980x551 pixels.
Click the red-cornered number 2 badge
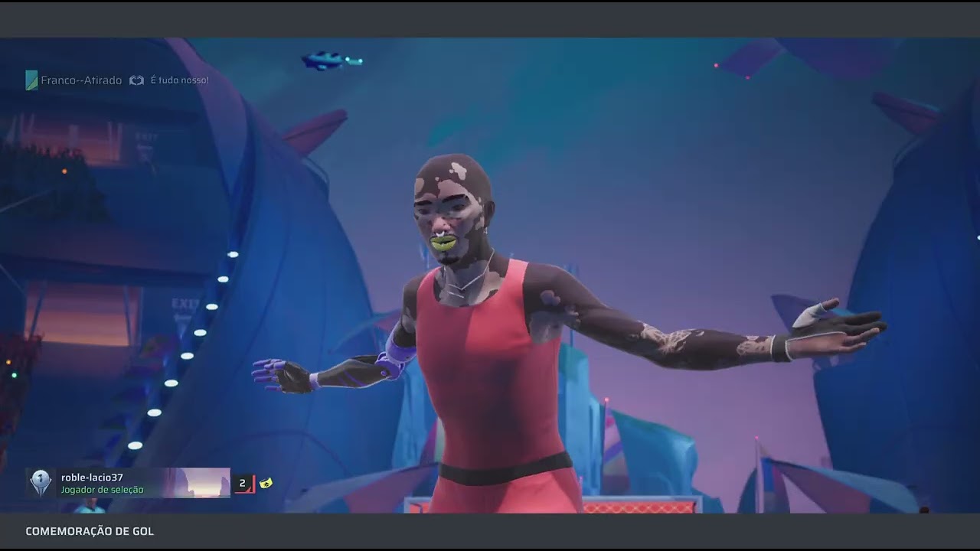tap(244, 484)
